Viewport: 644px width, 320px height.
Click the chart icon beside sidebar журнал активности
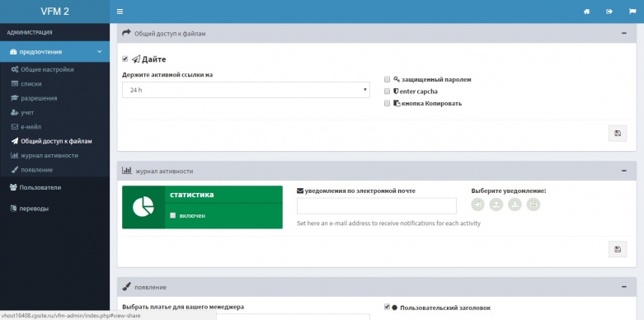click(14, 156)
